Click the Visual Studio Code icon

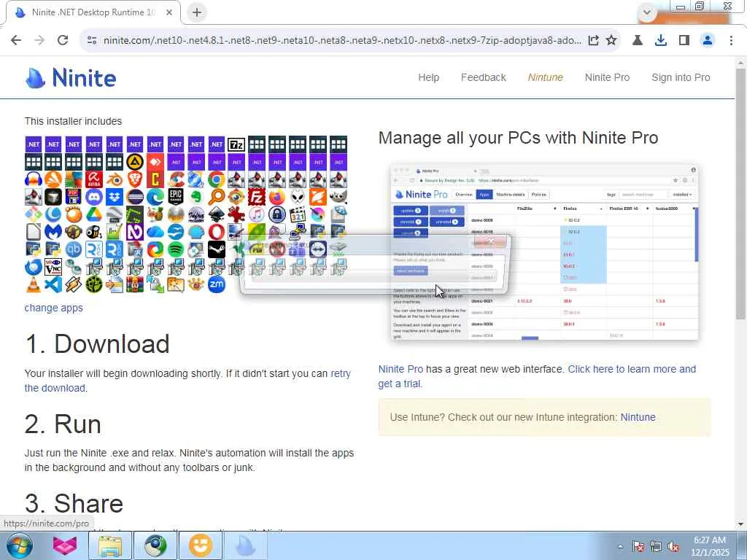click(x=53, y=284)
